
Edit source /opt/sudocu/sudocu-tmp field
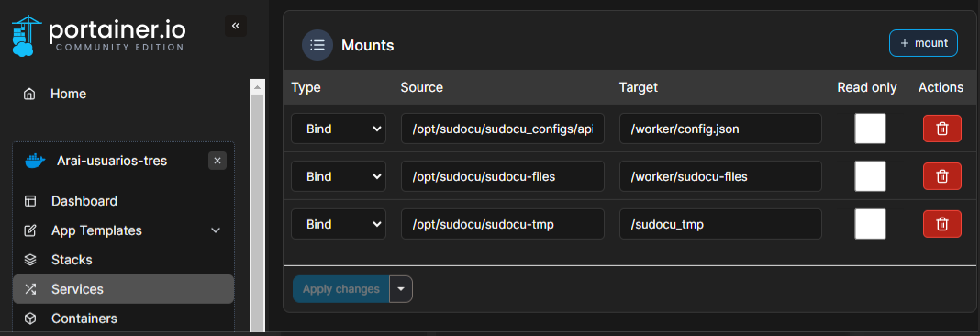coord(503,224)
